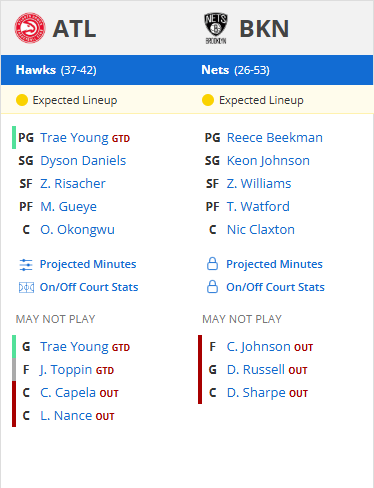Open C. Capela listed as OUT
The image size is (374, 488).
point(68,393)
